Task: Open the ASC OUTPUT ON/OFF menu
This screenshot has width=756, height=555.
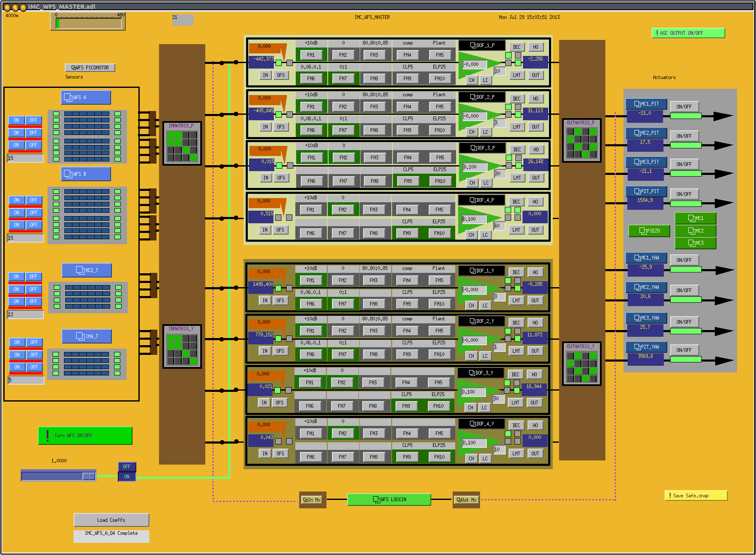Action: click(688, 33)
